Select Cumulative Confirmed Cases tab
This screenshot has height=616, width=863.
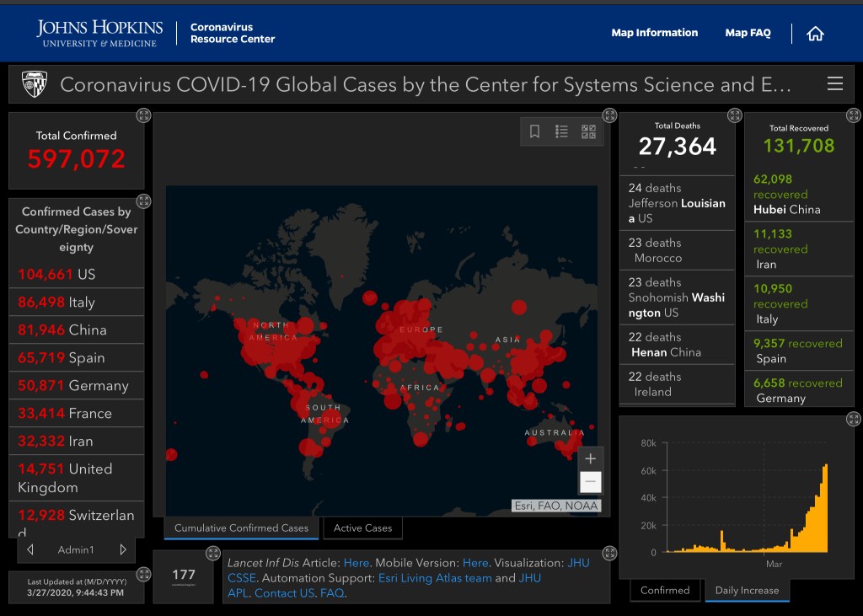click(241, 528)
